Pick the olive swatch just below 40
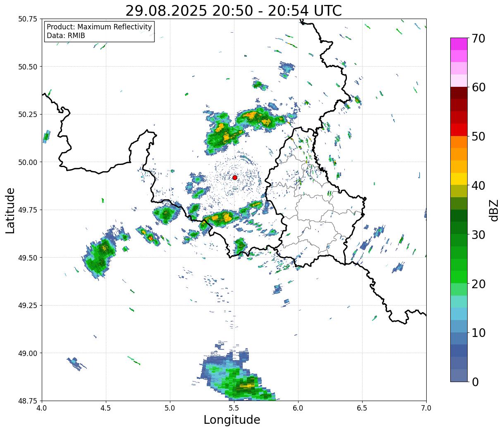 click(459, 191)
